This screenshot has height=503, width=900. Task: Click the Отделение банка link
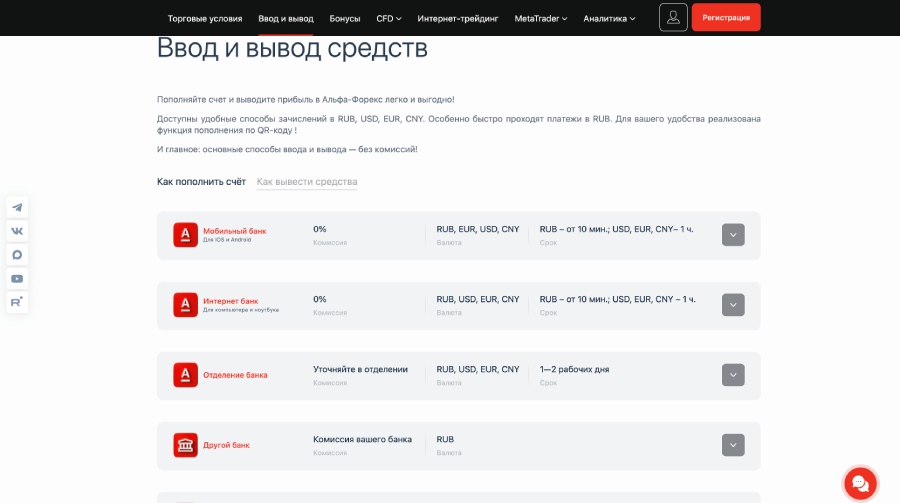pyautogui.click(x=235, y=375)
